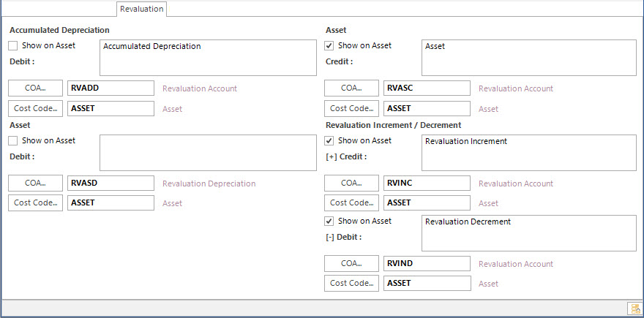The width and height of the screenshot is (644, 318).
Task: Open COA lookup for RVASC account
Action: coord(351,88)
